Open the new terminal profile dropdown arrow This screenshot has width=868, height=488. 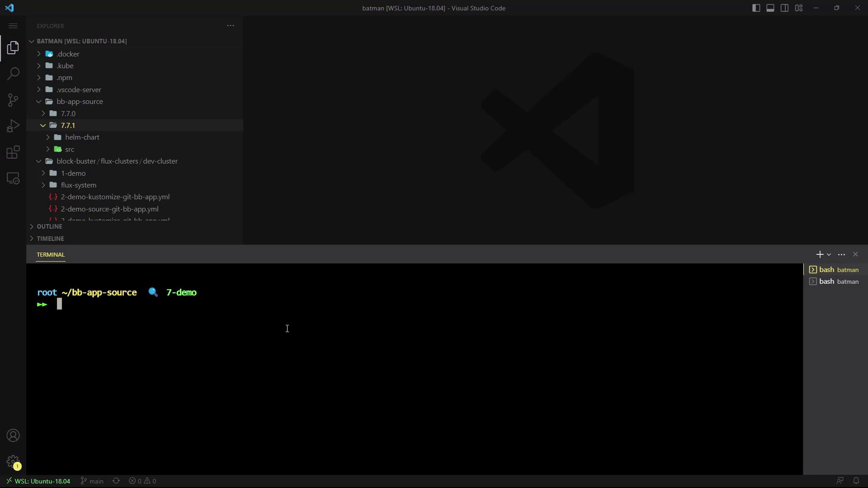[829, 255]
